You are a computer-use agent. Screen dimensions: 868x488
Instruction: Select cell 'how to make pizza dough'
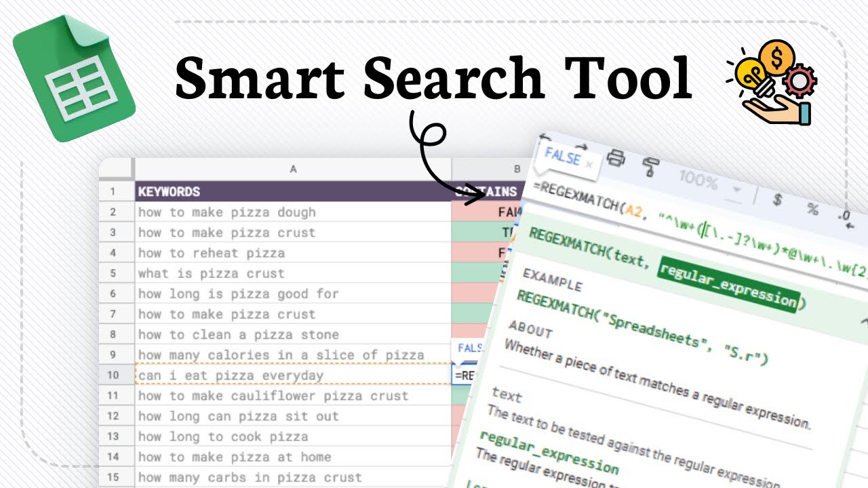pos(293,212)
